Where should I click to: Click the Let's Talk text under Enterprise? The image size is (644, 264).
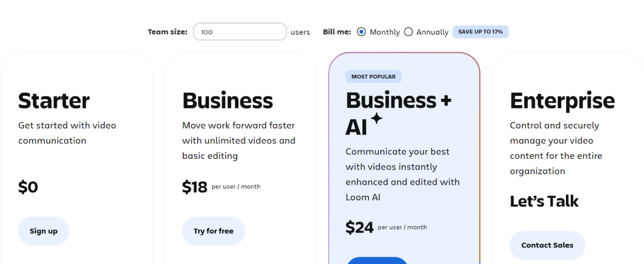coord(544,201)
